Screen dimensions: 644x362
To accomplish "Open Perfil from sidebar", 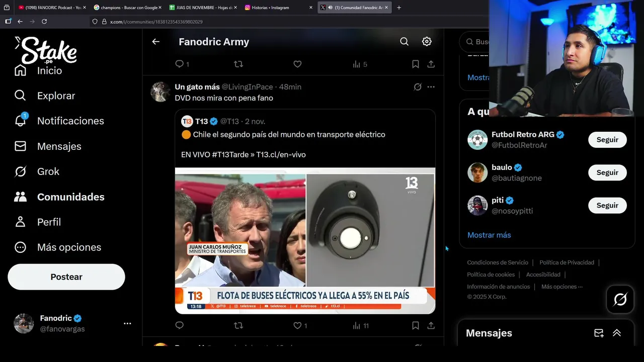I will 38,222.
